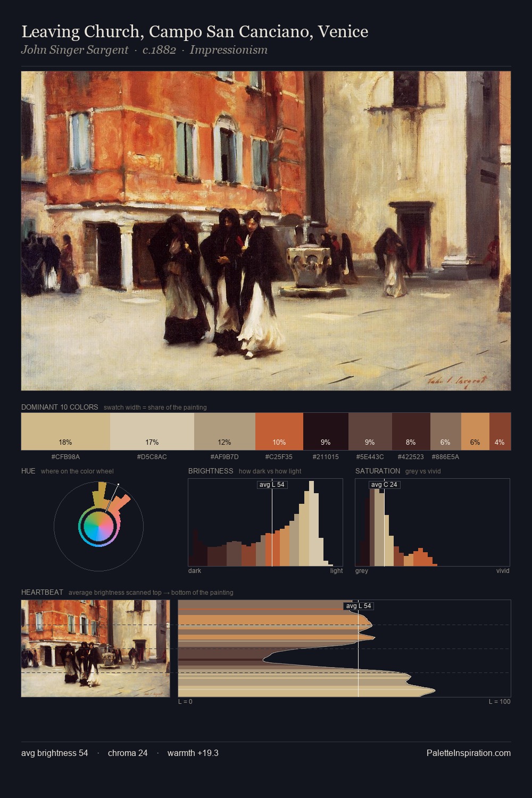Click the 'DOMINANT 10 COLORS' heading

60,407
